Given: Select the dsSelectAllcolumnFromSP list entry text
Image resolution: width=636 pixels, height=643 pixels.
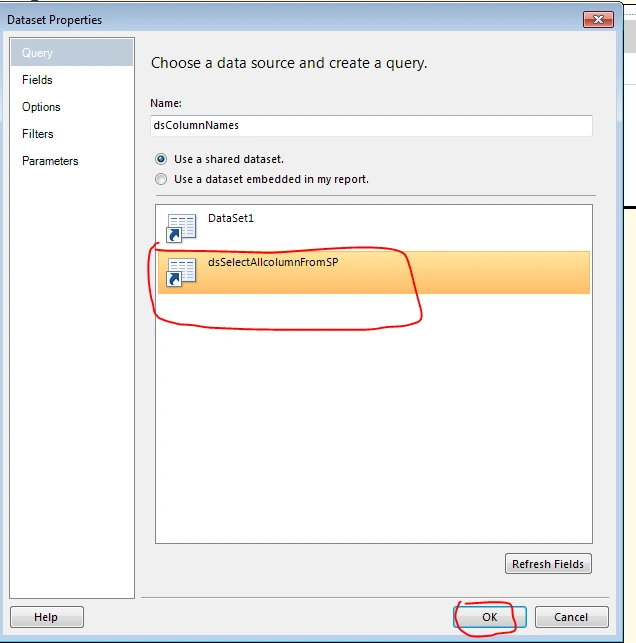Looking at the screenshot, I should point(273,262).
